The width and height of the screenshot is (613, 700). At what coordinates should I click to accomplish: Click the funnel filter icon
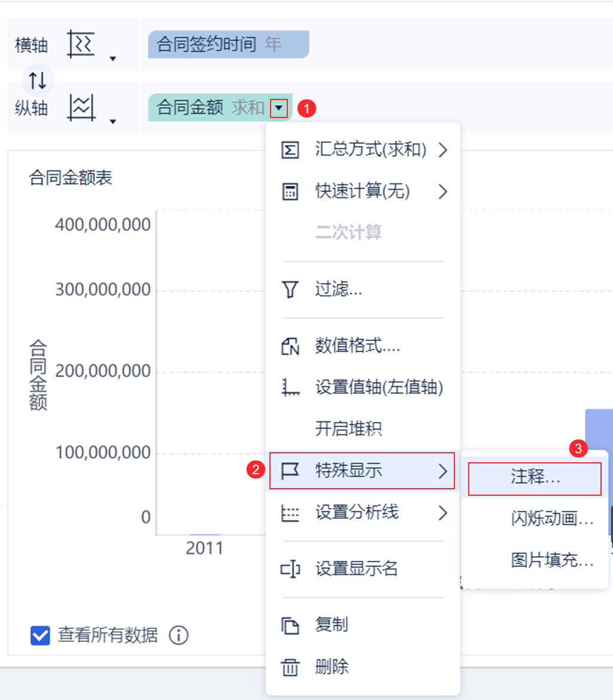[290, 289]
